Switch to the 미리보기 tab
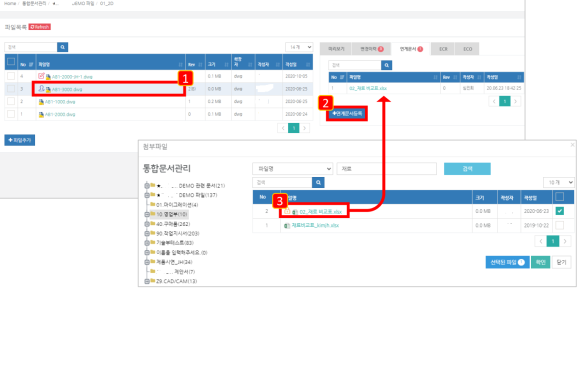Image resolution: width=580 pixels, height=384 pixels. (336, 49)
